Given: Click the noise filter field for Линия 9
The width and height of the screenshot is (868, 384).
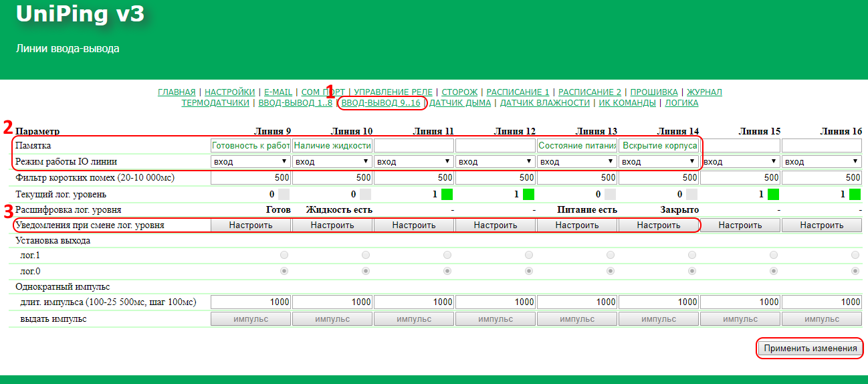Looking at the screenshot, I should click(251, 178).
